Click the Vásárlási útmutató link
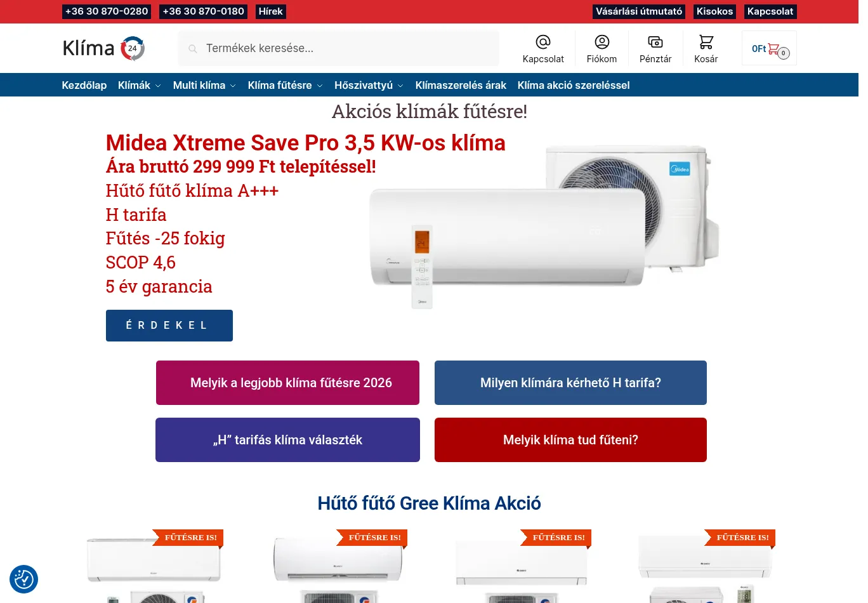868x603 pixels. pyautogui.click(x=639, y=11)
